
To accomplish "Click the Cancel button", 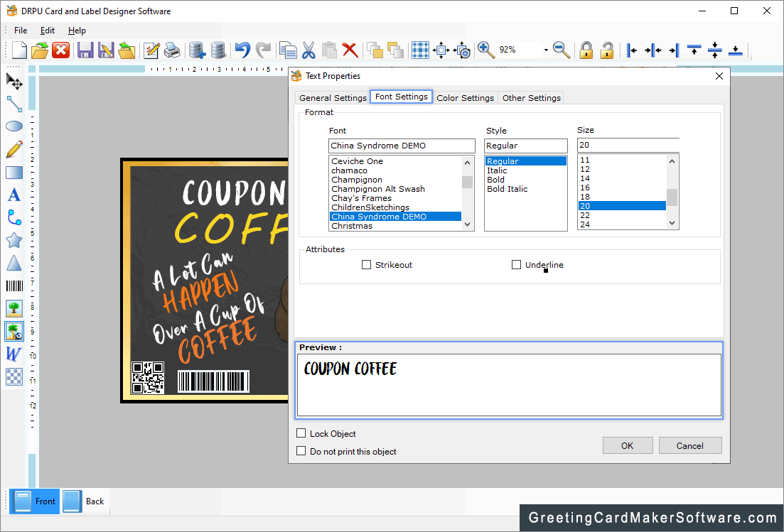I will click(690, 445).
